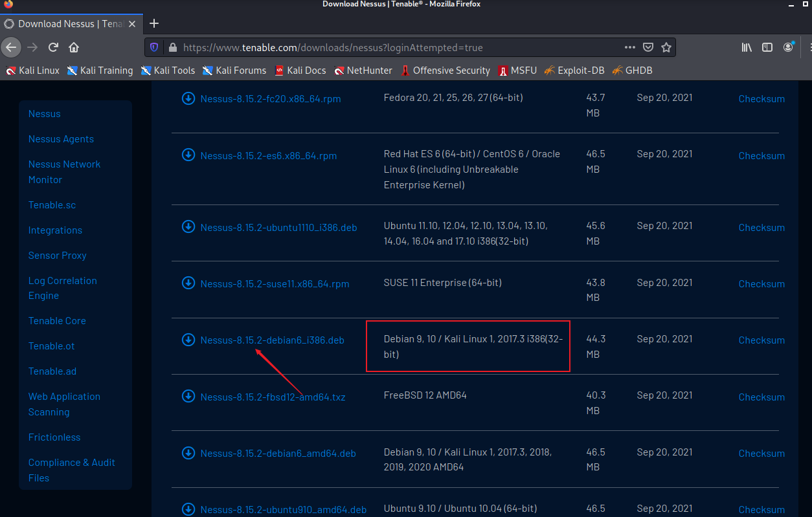
Task: Click download icon for debian6_amd64 deb
Action: [x=188, y=452]
